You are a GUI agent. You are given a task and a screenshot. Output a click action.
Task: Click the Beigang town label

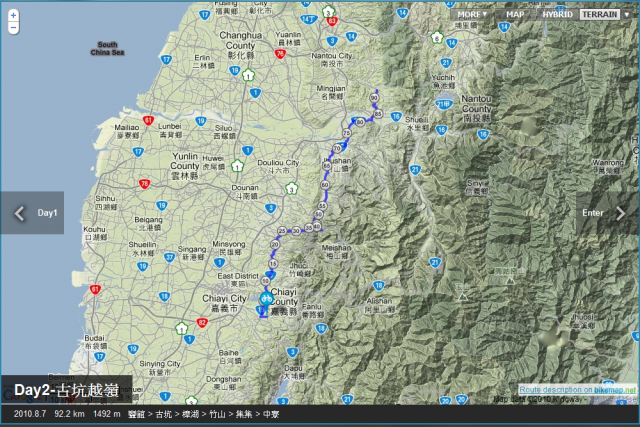click(148, 224)
